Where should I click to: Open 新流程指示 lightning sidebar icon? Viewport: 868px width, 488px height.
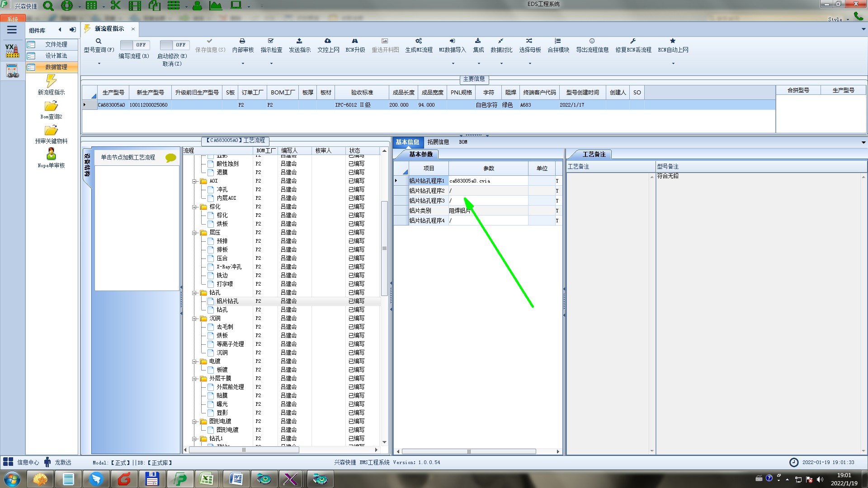(51, 82)
